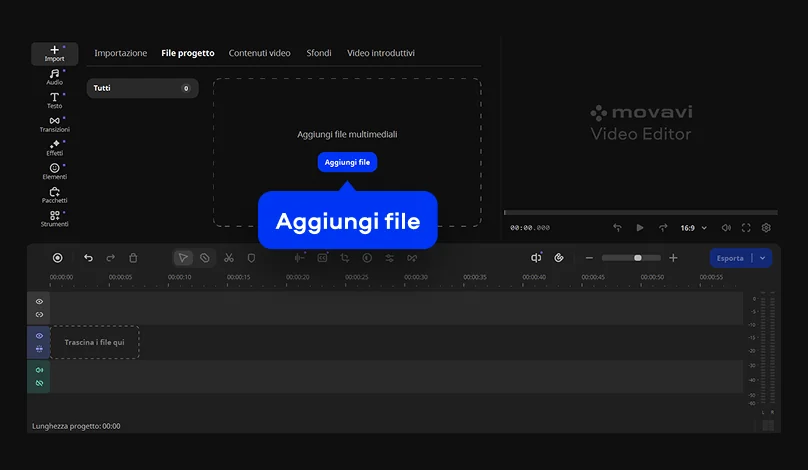The image size is (808, 470).
Task: Expand the Esporta options arrow
Action: (763, 258)
